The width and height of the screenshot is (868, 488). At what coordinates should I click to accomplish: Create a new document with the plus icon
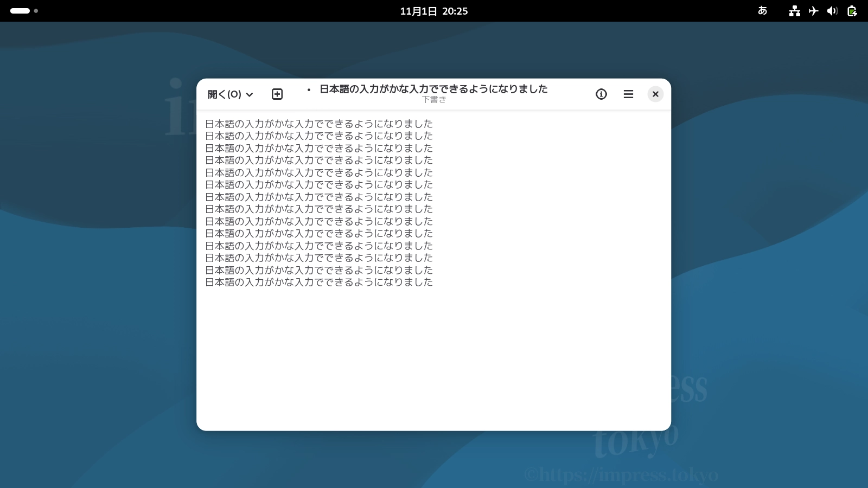click(277, 94)
